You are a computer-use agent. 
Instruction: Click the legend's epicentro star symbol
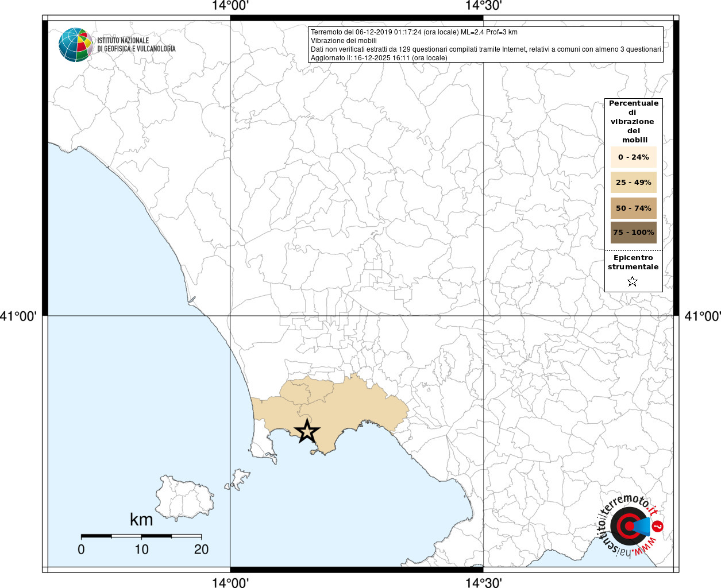pos(633,281)
